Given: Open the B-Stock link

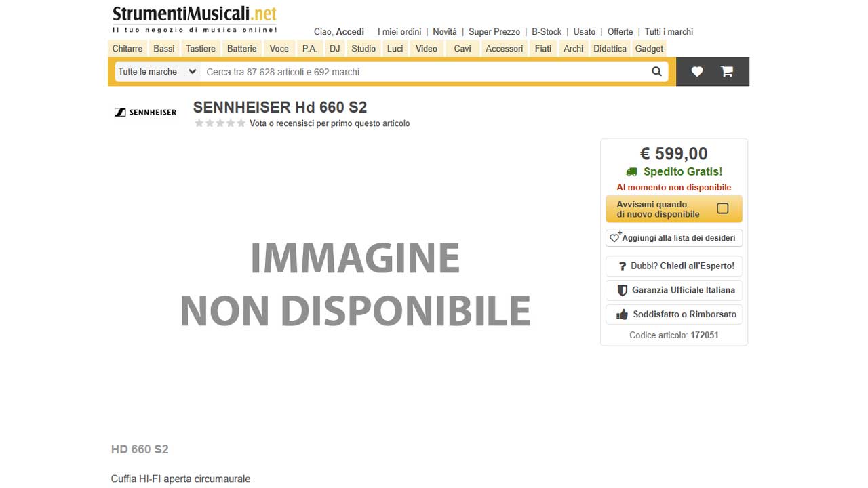Looking at the screenshot, I should [547, 32].
